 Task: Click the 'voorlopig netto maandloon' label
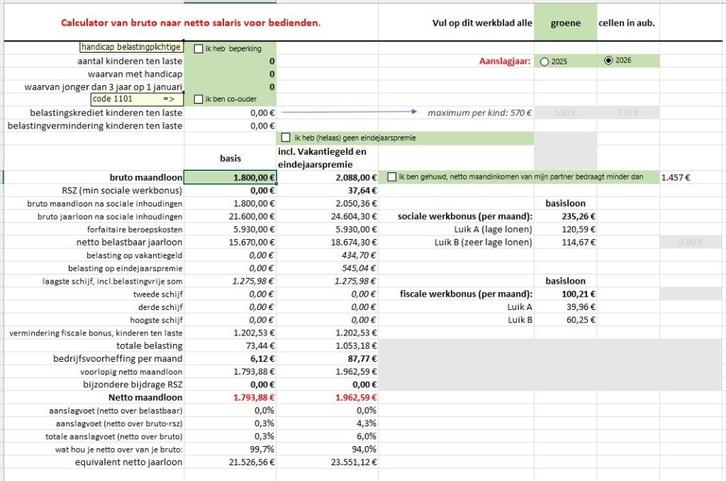(x=131, y=372)
